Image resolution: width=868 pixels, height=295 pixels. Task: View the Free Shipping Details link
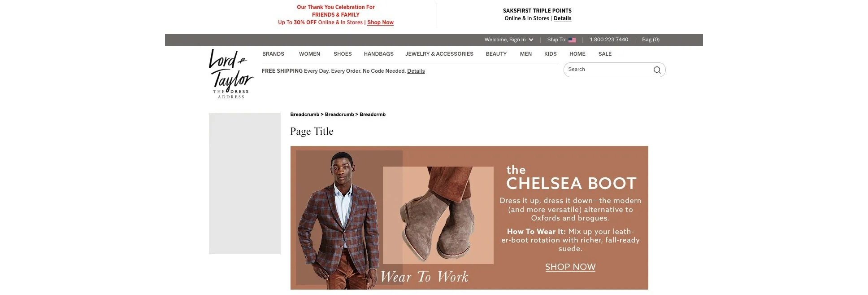(416, 71)
